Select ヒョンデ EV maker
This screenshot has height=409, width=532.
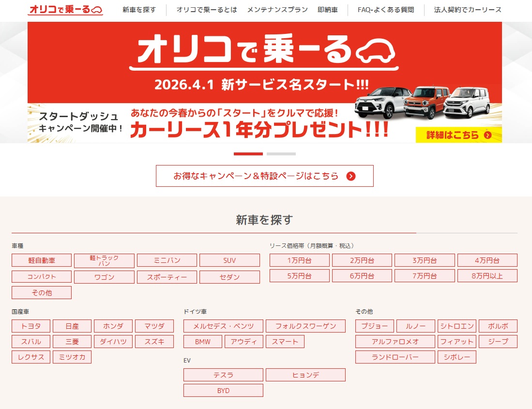pos(306,375)
